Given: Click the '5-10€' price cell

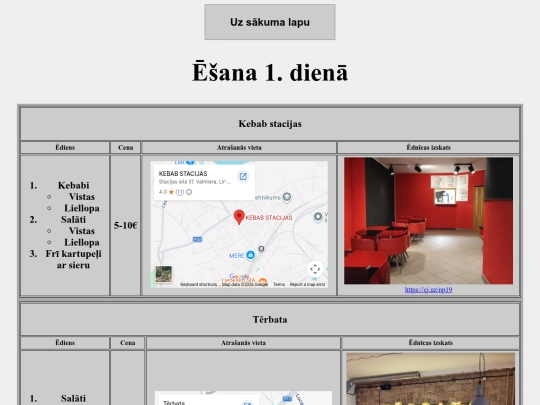Looking at the screenshot, I should coord(125,225).
